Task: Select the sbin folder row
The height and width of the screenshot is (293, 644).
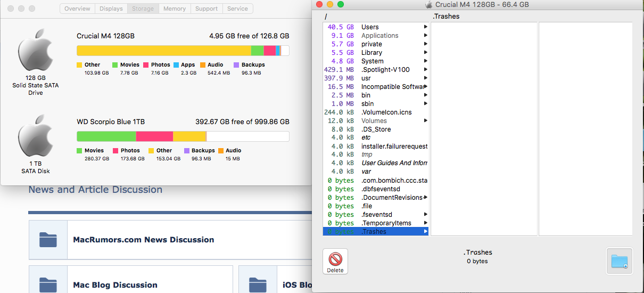Action: [x=376, y=103]
